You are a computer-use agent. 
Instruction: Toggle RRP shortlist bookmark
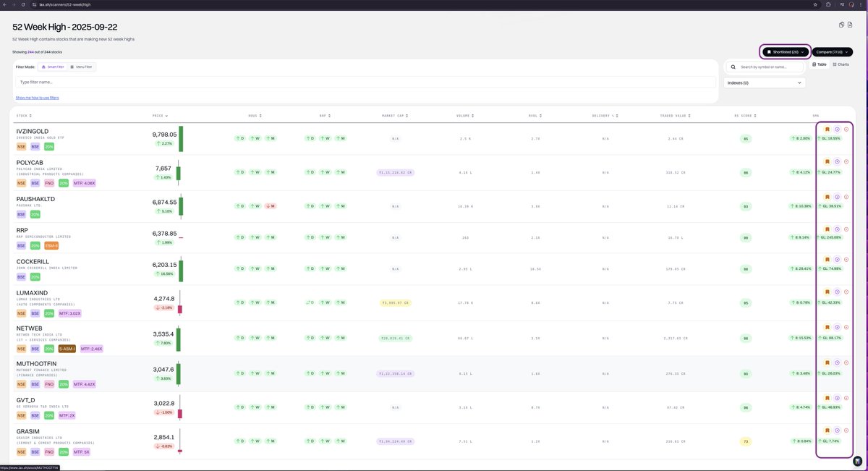tap(827, 229)
